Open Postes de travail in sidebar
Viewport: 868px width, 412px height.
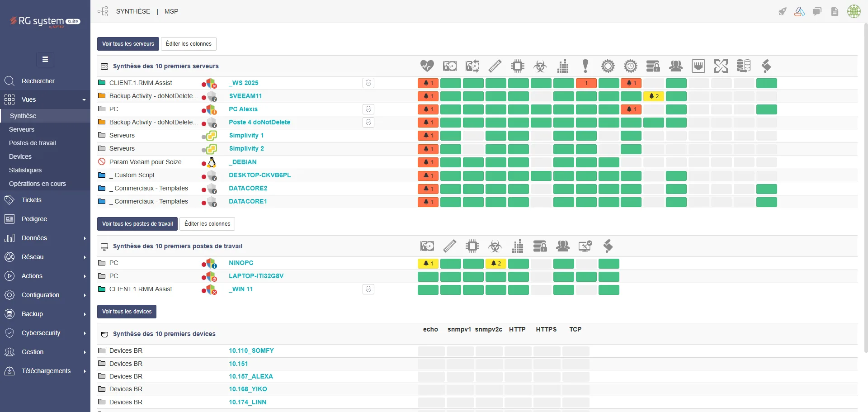pyautogui.click(x=33, y=143)
